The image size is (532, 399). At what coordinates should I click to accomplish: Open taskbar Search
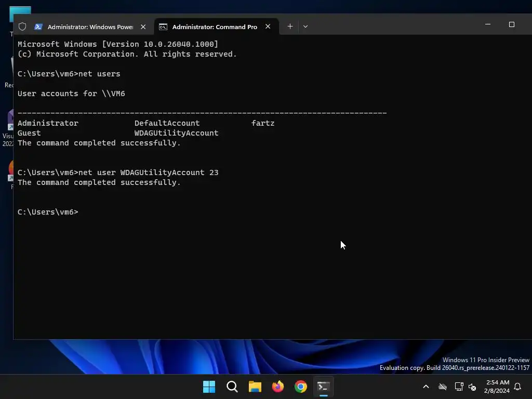pos(232,387)
